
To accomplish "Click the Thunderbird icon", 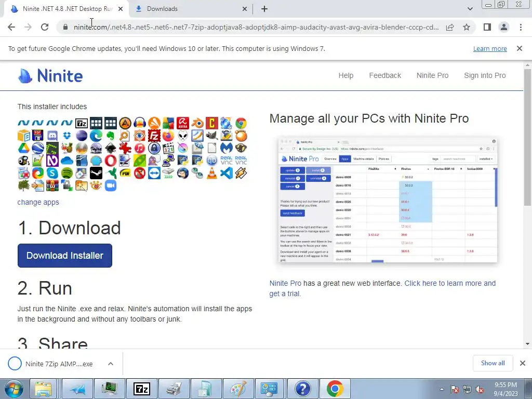I will pos(183,173).
